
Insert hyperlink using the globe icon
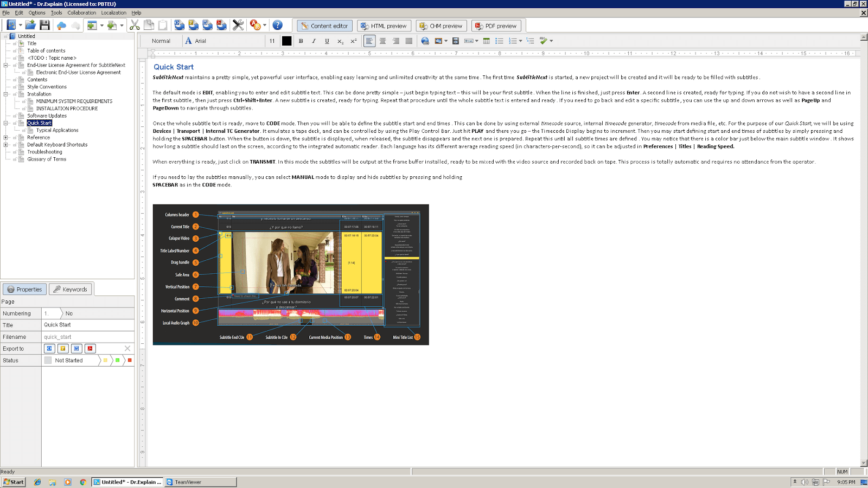(x=425, y=41)
